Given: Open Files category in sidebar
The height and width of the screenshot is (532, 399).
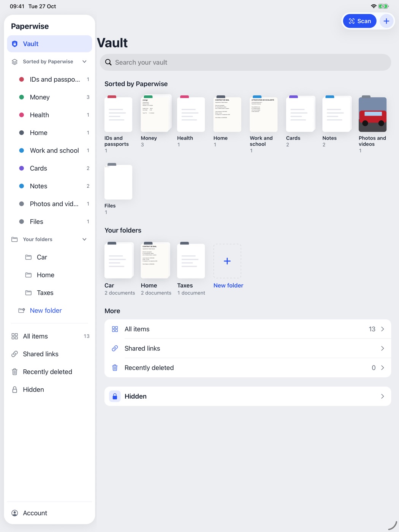Looking at the screenshot, I should 50,222.
